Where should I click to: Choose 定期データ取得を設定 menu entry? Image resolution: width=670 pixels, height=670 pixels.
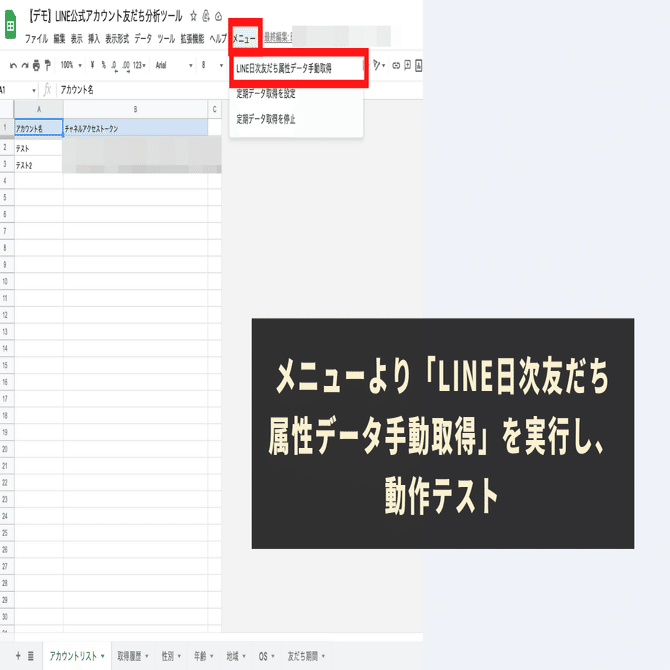[x=297, y=94]
